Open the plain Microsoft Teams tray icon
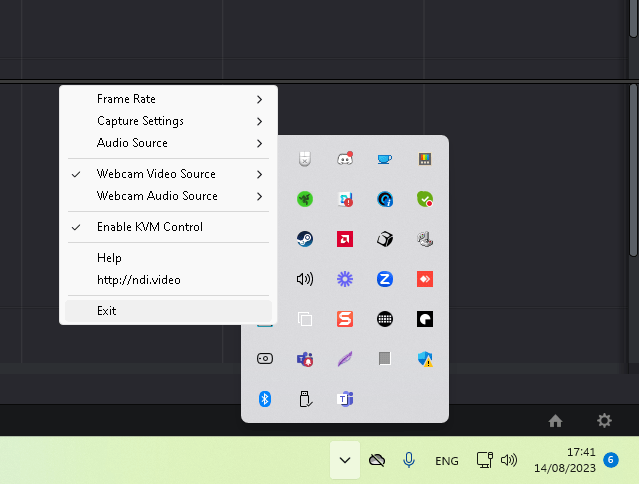This screenshot has width=639, height=484. coord(345,399)
